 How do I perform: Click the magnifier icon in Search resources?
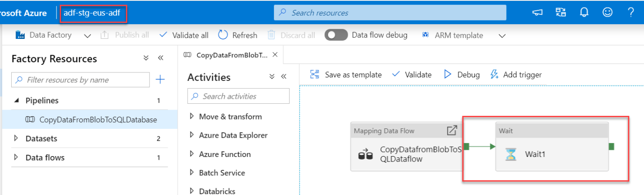pyautogui.click(x=282, y=13)
